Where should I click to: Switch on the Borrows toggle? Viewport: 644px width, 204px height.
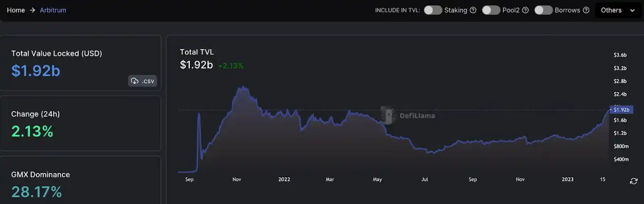544,10
